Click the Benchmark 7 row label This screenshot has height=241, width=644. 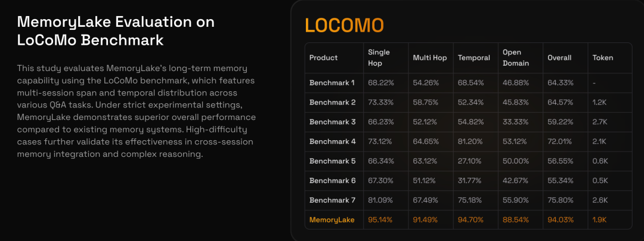coord(332,200)
